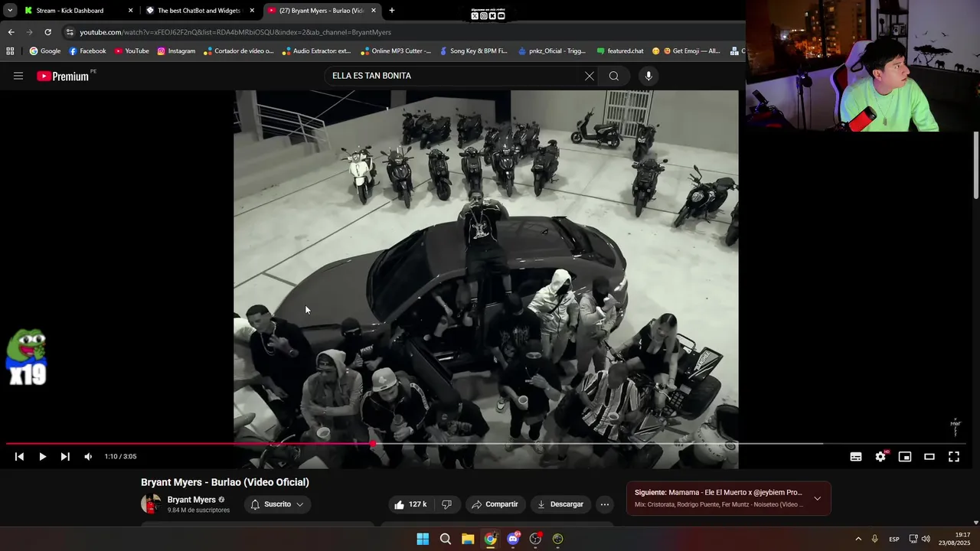
Task: Open Online MP3 Cutter bookmark
Action: point(396,51)
